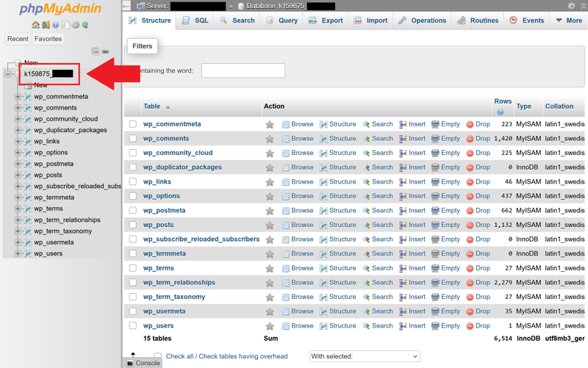Open the Export tab
The height and width of the screenshot is (368, 588).
point(326,21)
